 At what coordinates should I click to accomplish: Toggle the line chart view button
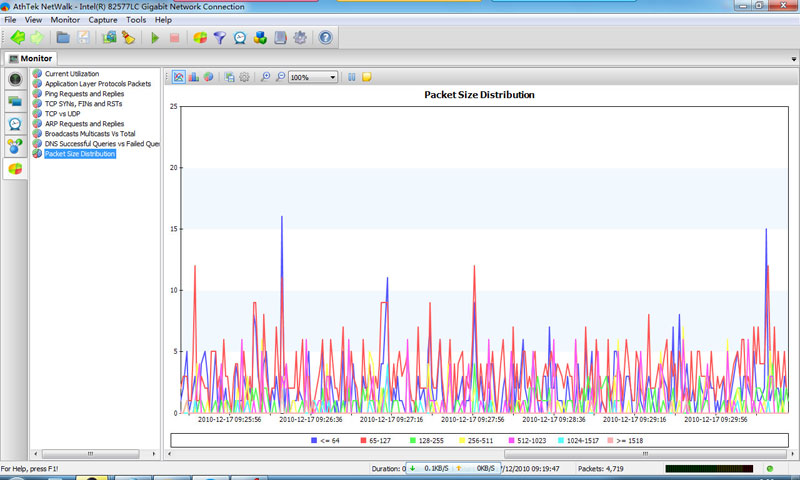point(178,76)
